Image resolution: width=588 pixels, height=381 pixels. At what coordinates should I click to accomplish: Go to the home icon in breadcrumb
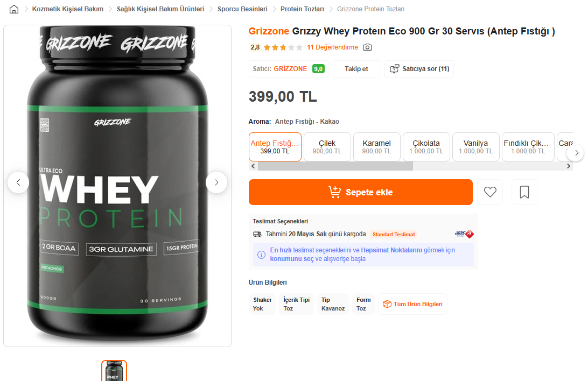[14, 9]
